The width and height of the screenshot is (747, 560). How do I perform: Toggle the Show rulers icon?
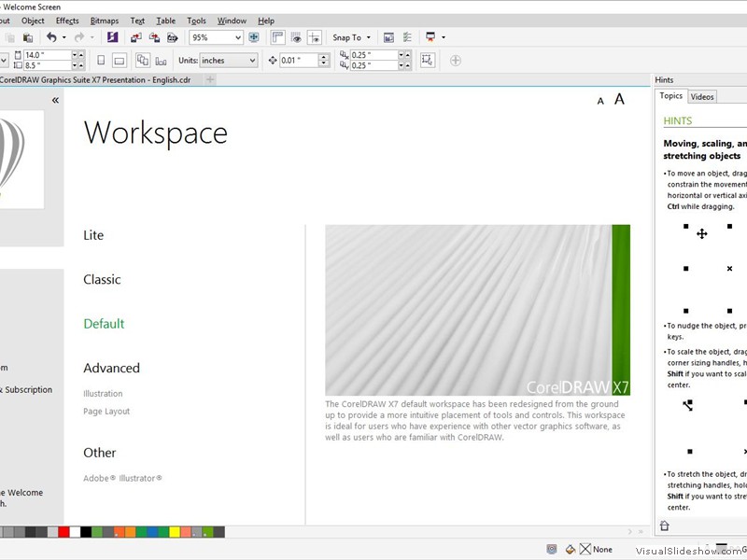point(277,37)
